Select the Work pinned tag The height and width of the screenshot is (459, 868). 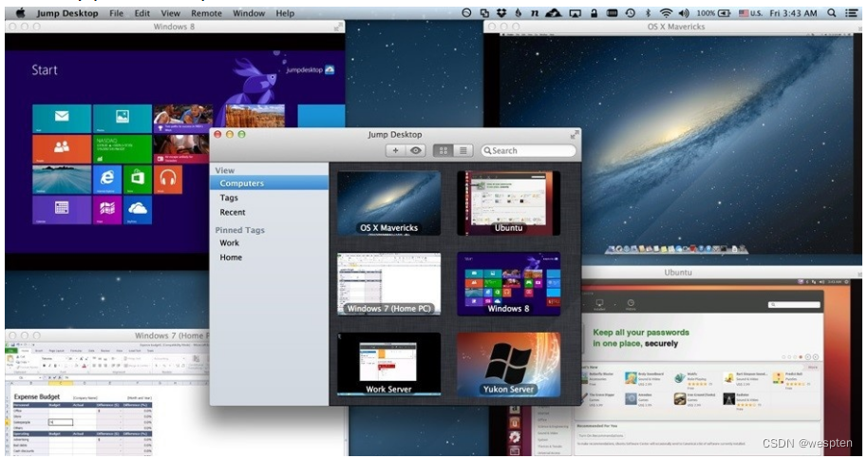(230, 243)
